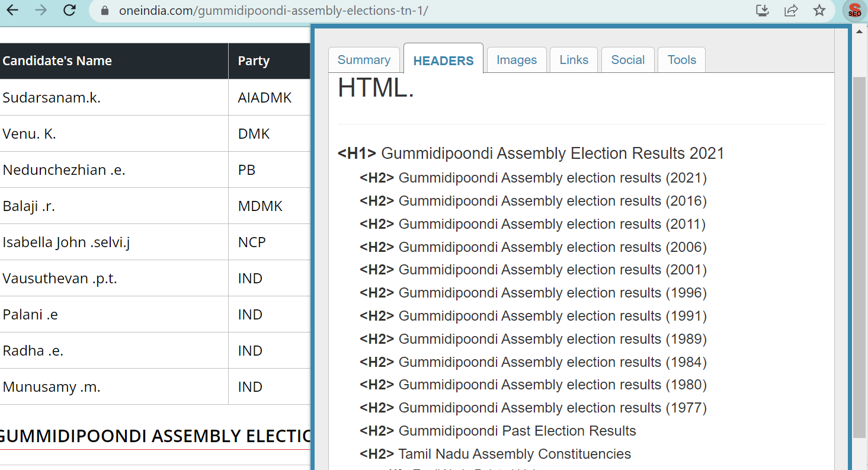868x470 pixels.
Task: Go back with the browser back arrow
Action: tap(12, 10)
